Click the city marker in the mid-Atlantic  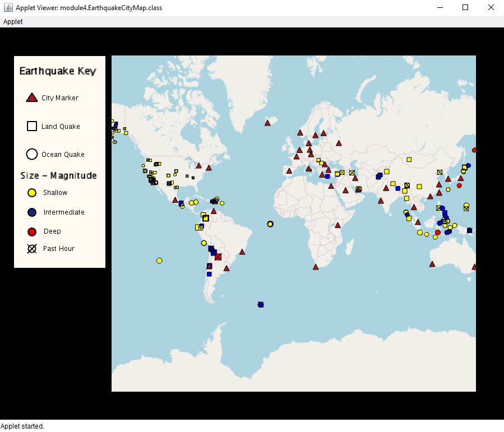click(x=267, y=122)
